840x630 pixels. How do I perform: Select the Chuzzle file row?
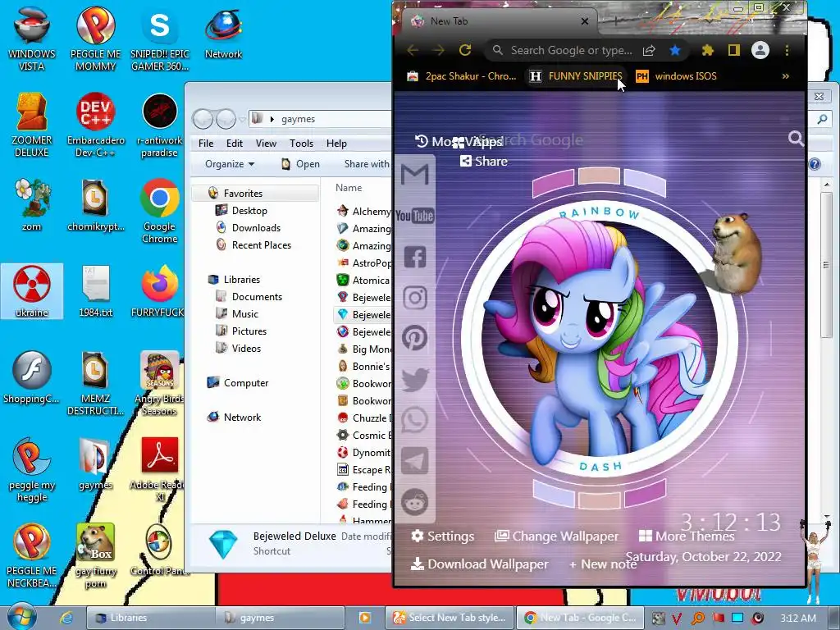tap(364, 418)
